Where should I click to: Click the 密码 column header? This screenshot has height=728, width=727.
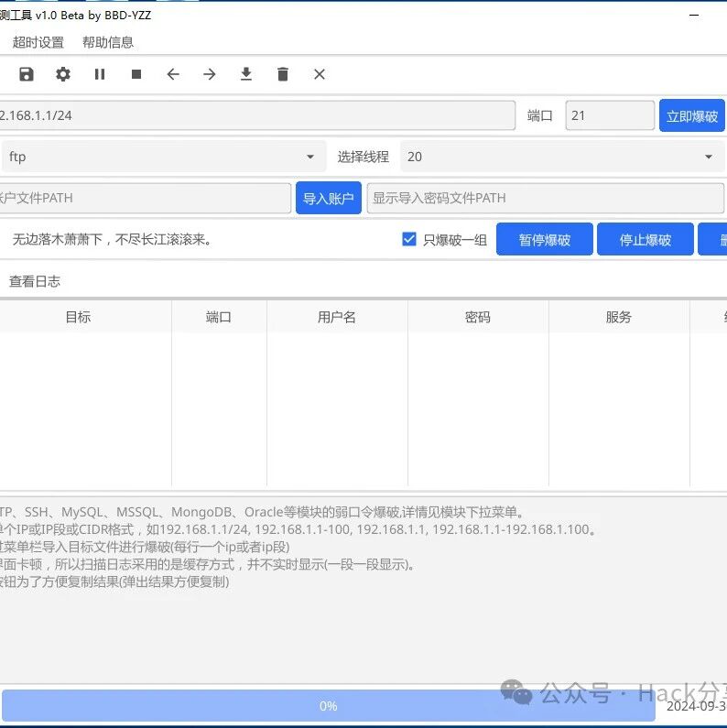(x=478, y=317)
